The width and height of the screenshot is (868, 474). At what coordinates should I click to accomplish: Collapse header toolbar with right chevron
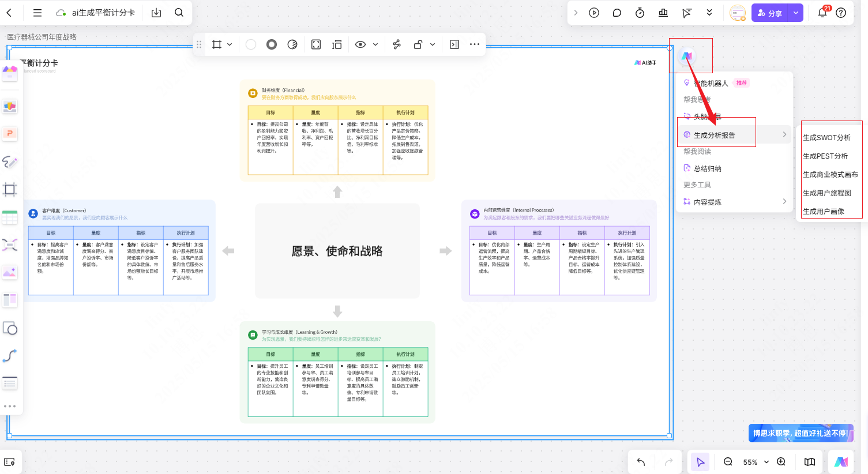coord(576,13)
